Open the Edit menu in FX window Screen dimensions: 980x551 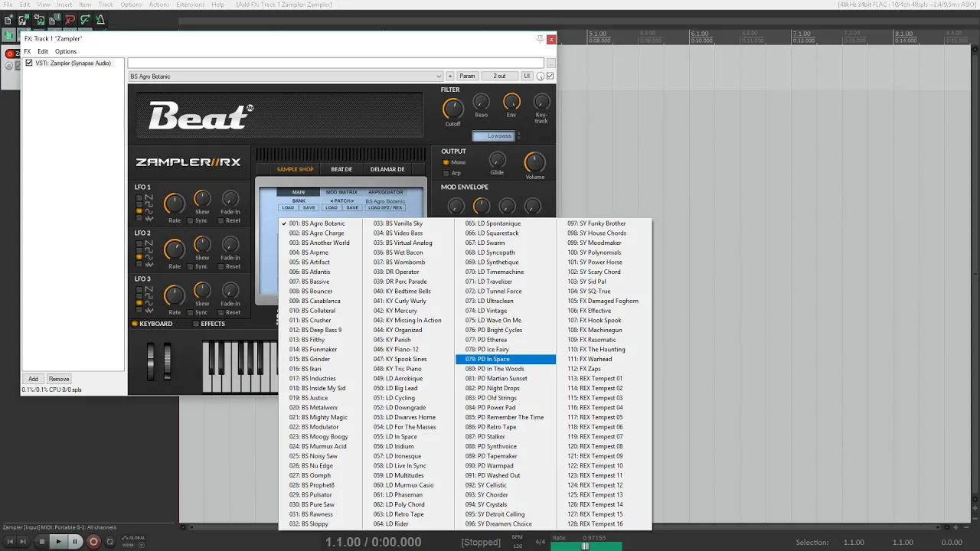coord(43,51)
